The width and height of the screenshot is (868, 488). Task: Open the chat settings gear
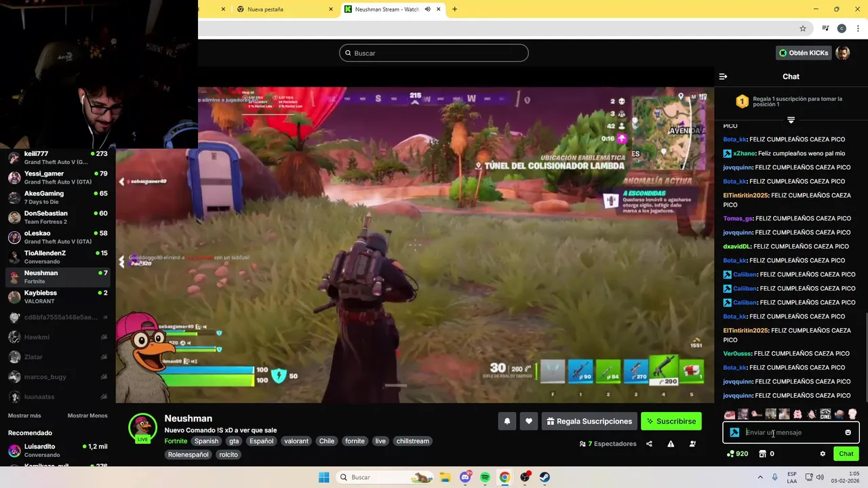tap(823, 453)
